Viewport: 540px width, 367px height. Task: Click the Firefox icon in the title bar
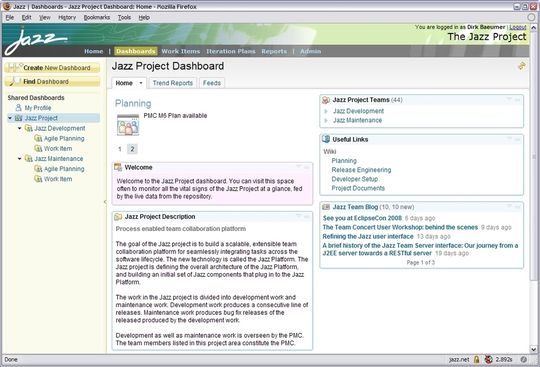point(7,6)
